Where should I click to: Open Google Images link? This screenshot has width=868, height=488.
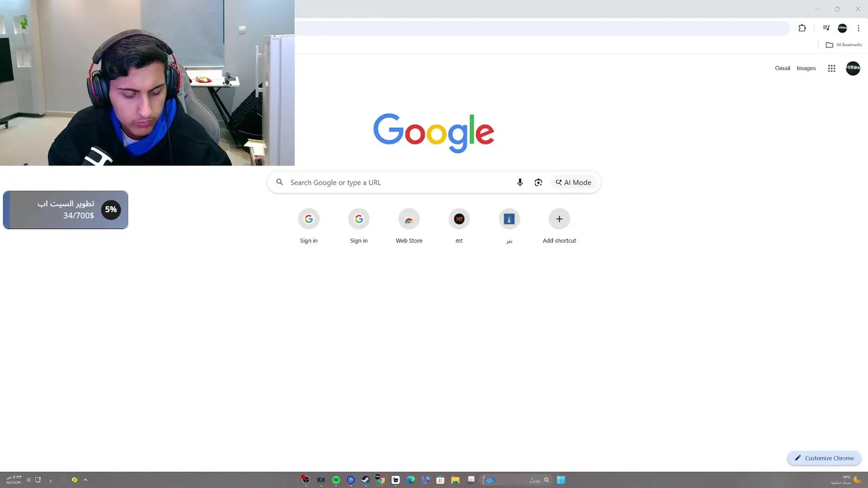[x=806, y=68]
